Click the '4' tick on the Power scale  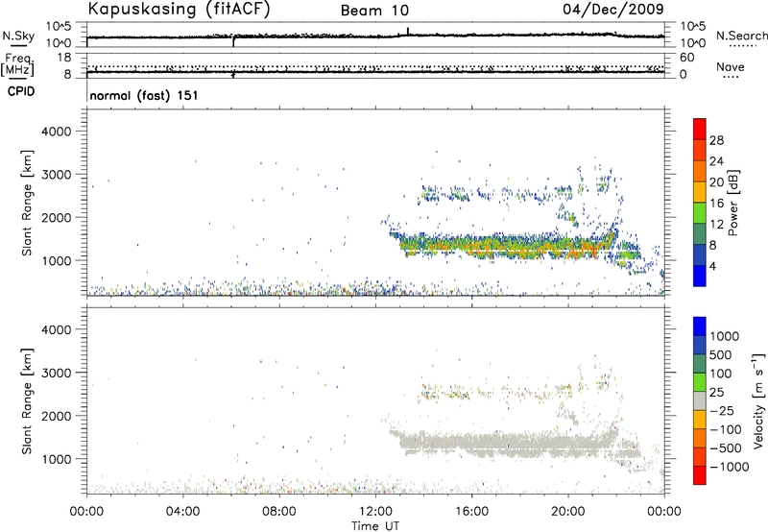point(712,266)
